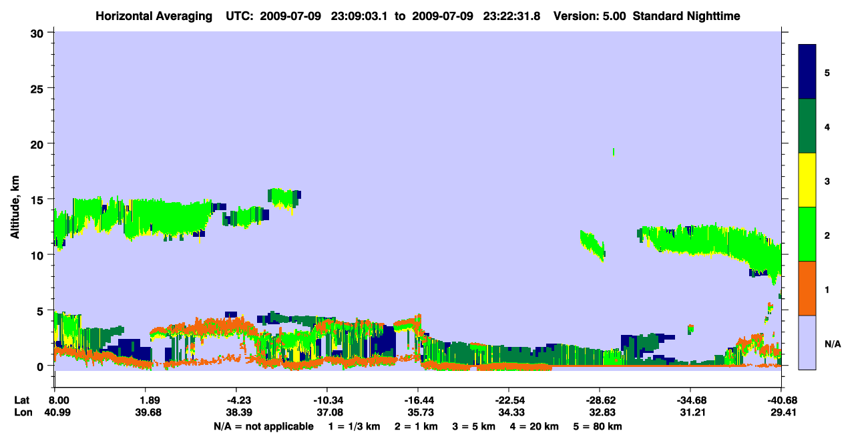Click the small green cloud patch above latitude -28.62
This screenshot has width=868, height=445.
point(593,245)
